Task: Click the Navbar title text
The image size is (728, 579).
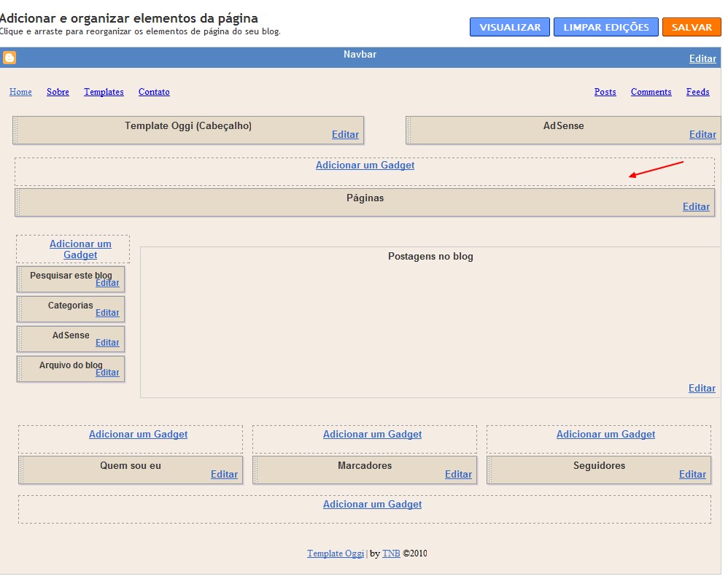Action: click(360, 54)
